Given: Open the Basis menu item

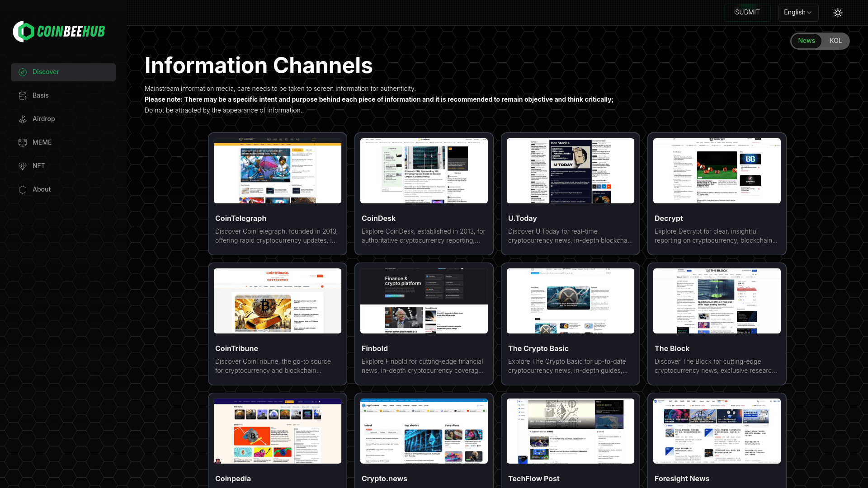Looking at the screenshot, I should 63,96.
